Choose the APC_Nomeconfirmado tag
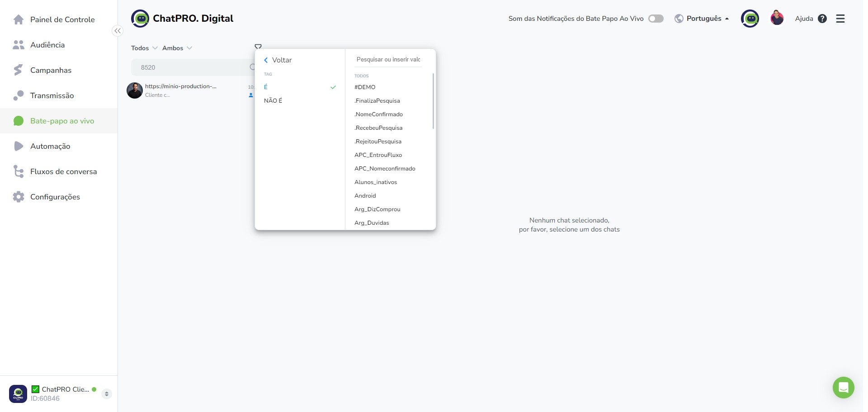The height and width of the screenshot is (412, 868). [385, 168]
